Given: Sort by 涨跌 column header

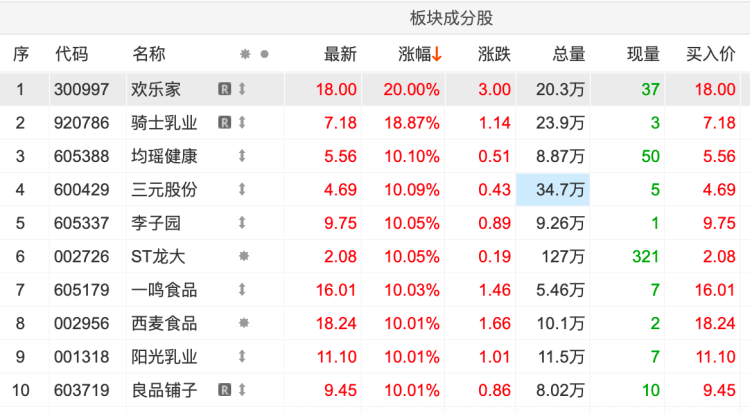Looking at the screenshot, I should [494, 54].
